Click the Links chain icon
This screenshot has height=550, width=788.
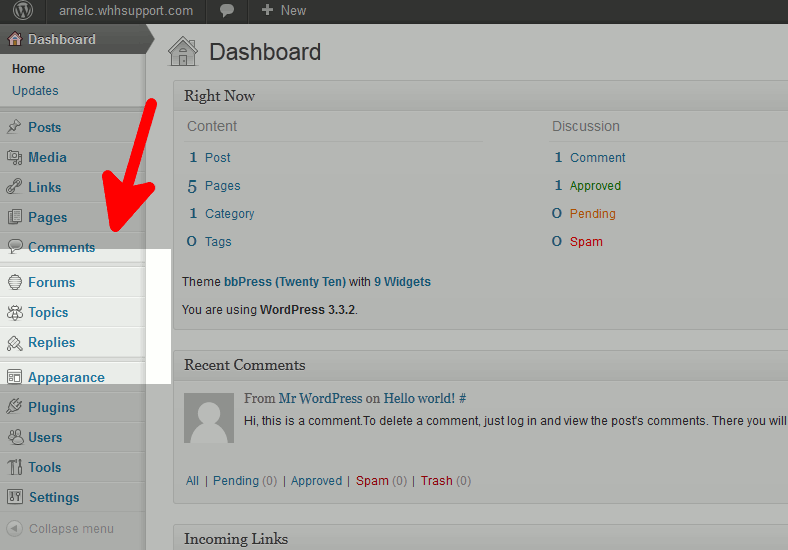tap(14, 187)
